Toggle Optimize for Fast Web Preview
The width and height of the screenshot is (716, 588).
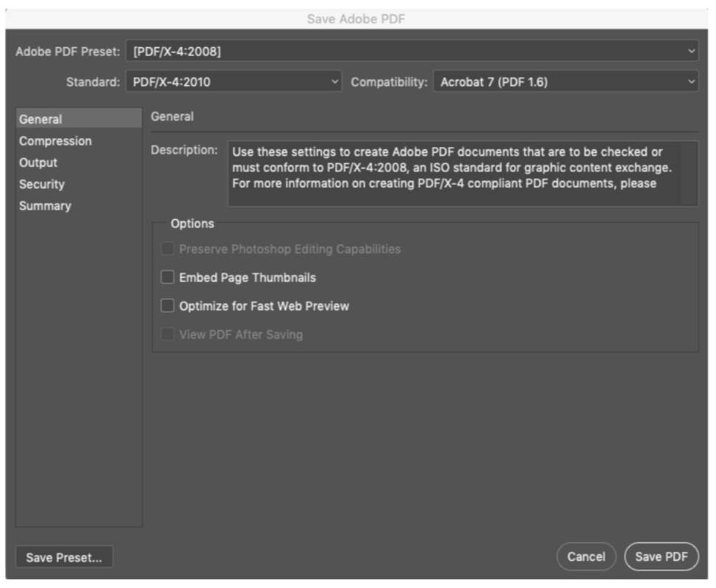[168, 306]
